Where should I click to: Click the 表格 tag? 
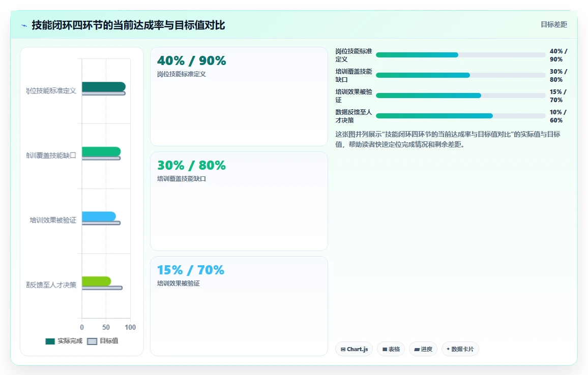(391, 349)
